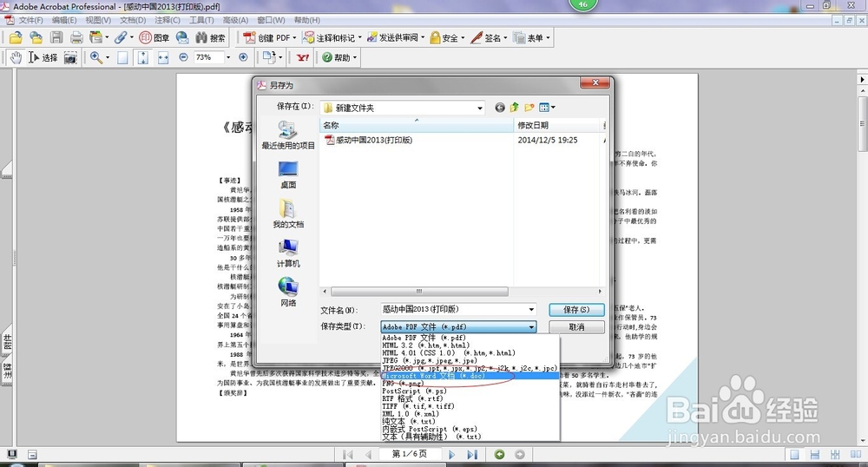Screen dimensions: 868x467
Task: Click the 搜索 binoculars icon
Action: click(x=210, y=37)
